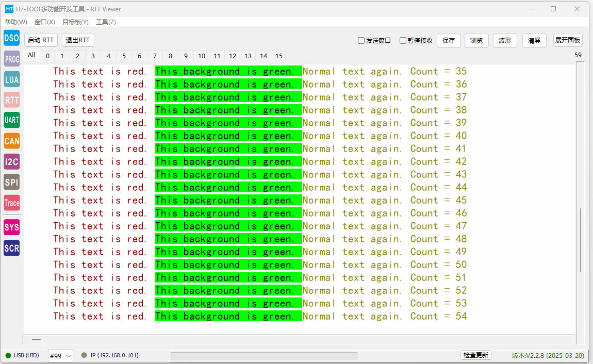Switch to channel tab 13
Image resolution: width=593 pixels, height=364 pixels.
248,56
